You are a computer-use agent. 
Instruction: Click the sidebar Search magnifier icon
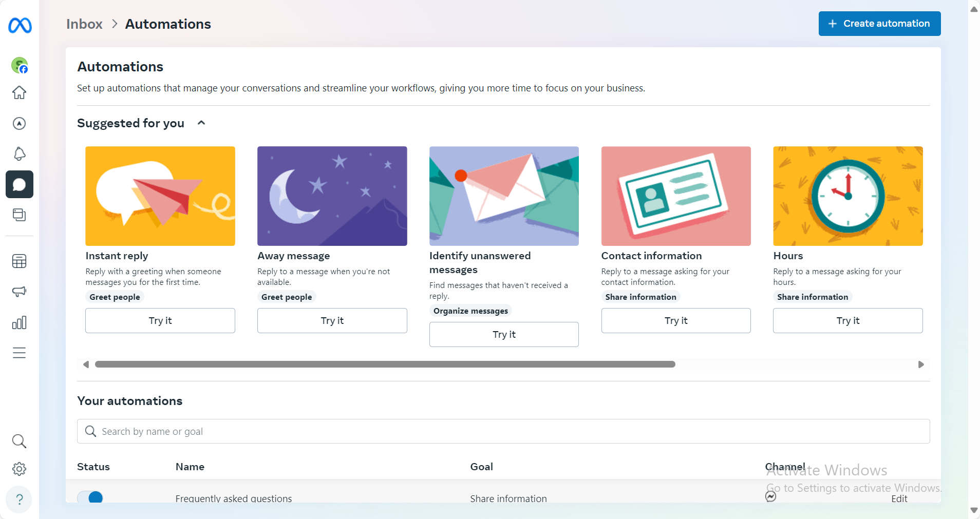click(19, 441)
